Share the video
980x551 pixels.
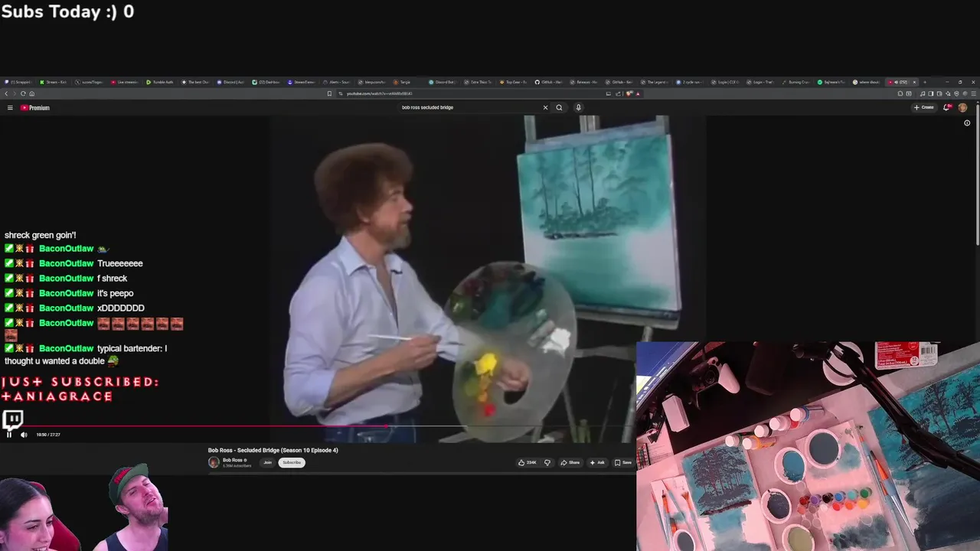[x=570, y=462]
